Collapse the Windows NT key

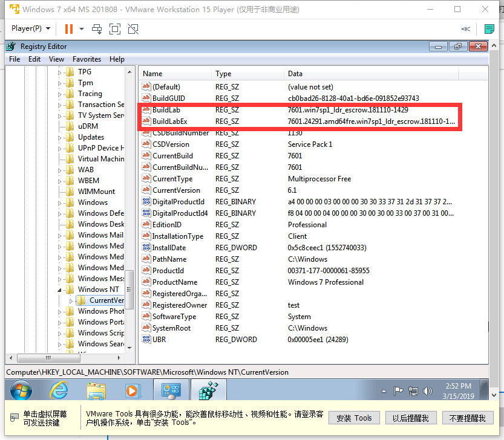tap(59, 290)
